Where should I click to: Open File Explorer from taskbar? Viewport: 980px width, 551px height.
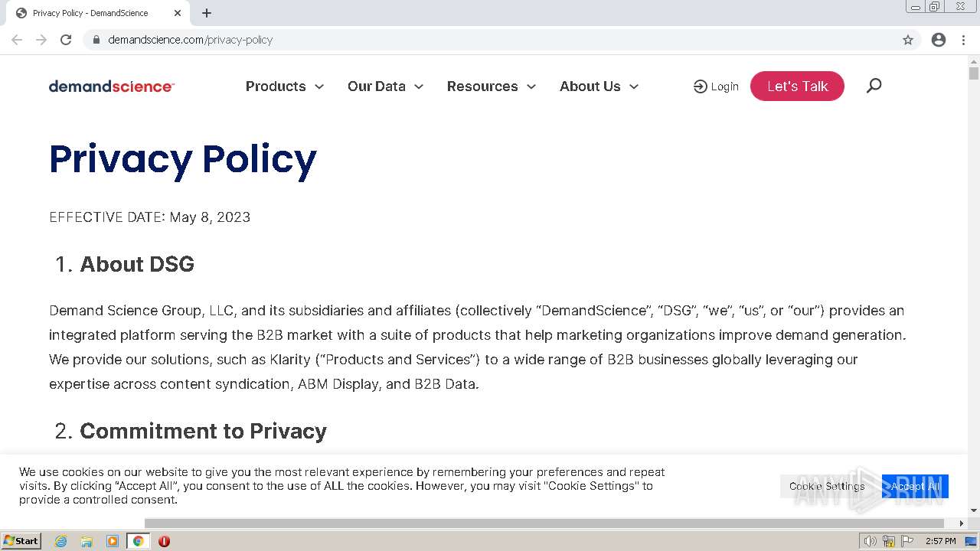pyautogui.click(x=87, y=541)
